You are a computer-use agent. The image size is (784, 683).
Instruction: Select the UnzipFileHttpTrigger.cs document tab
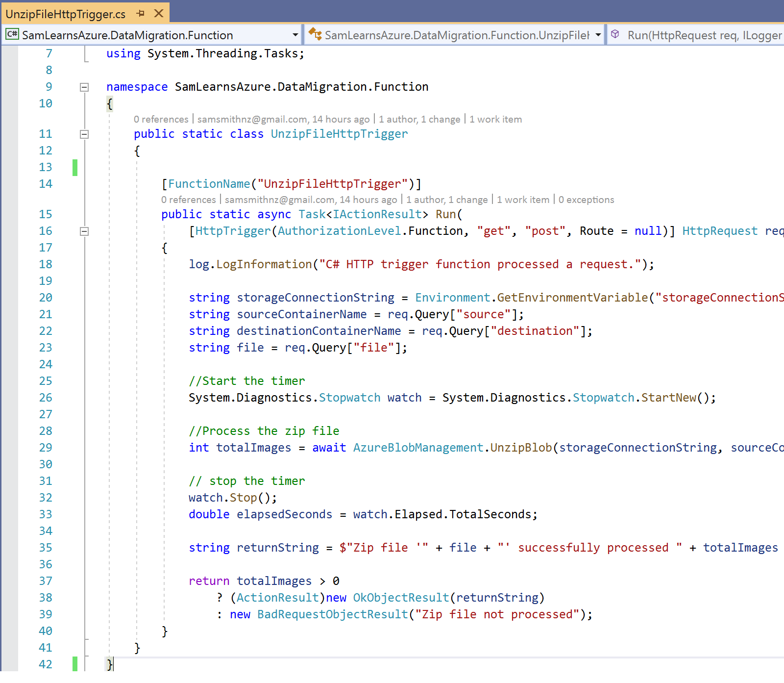pos(66,14)
